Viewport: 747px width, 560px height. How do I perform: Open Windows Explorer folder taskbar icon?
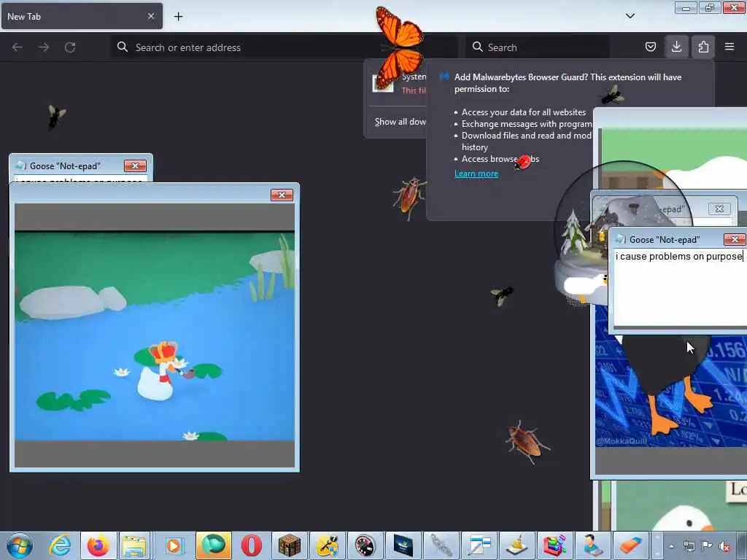135,545
